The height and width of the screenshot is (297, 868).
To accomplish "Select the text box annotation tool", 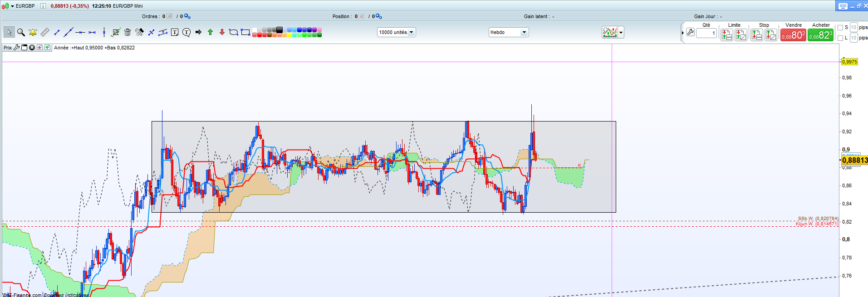I will 175,32.
